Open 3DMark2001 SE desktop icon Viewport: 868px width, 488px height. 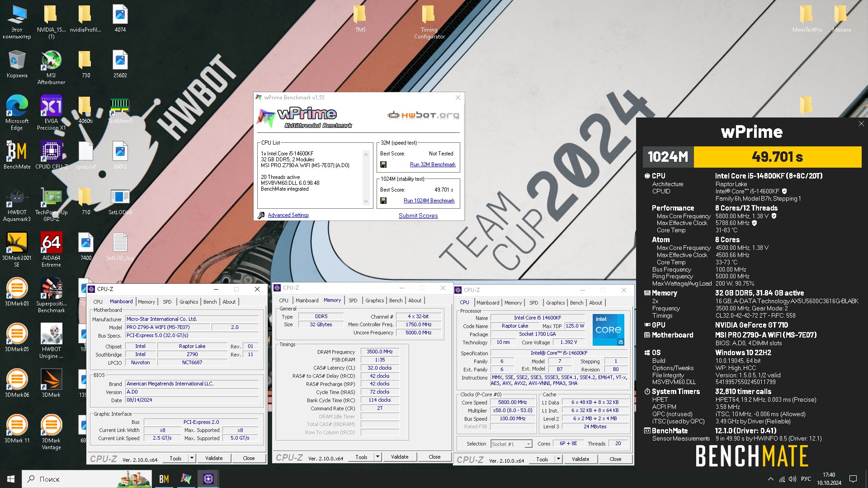(17, 249)
